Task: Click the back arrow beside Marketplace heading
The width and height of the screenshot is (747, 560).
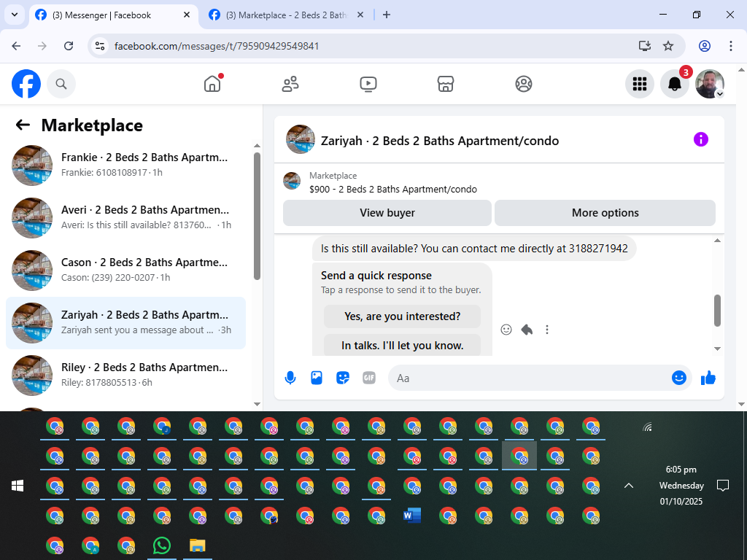Action: click(x=23, y=125)
